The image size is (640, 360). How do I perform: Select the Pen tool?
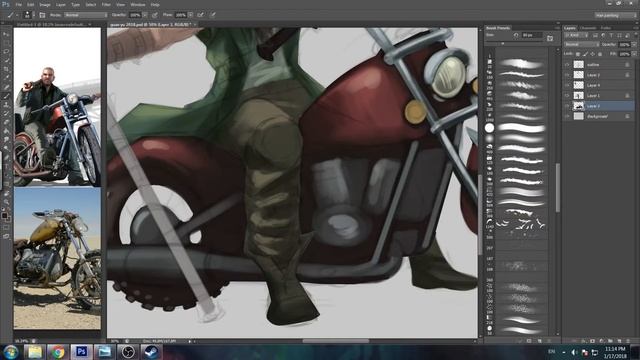point(6,157)
